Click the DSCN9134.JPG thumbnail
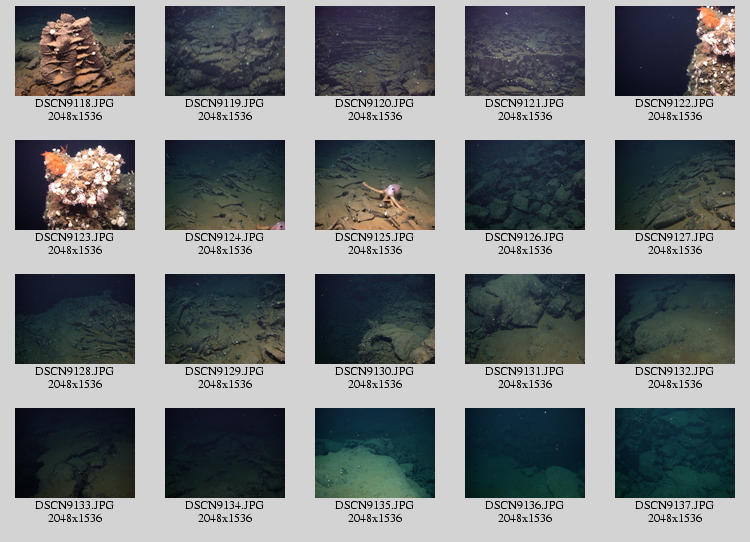Viewport: 750px width, 542px height. 225,453
